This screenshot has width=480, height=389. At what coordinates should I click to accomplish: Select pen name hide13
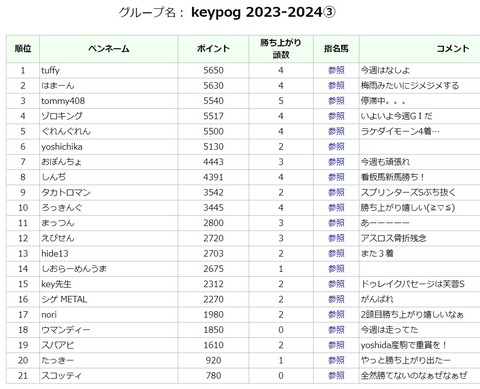pos(55,253)
